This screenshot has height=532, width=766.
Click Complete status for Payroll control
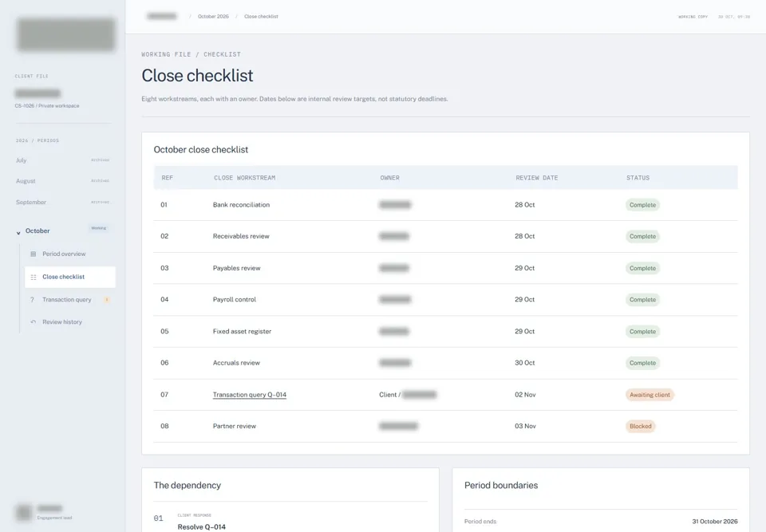(642, 300)
